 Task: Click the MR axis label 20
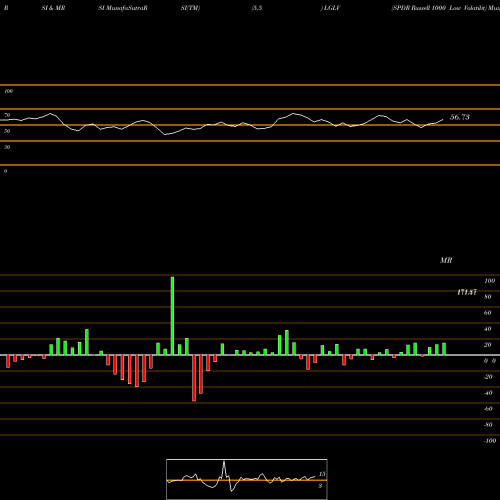(x=488, y=345)
